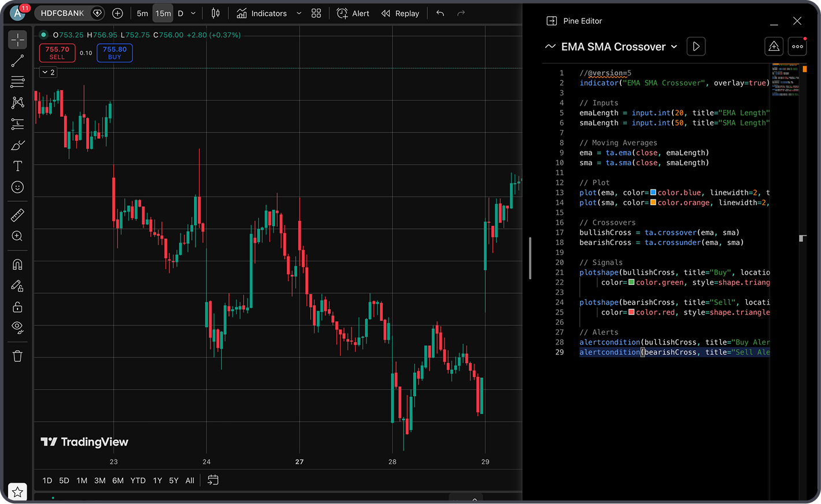Undo the last chart action
821x504 pixels.
click(440, 13)
